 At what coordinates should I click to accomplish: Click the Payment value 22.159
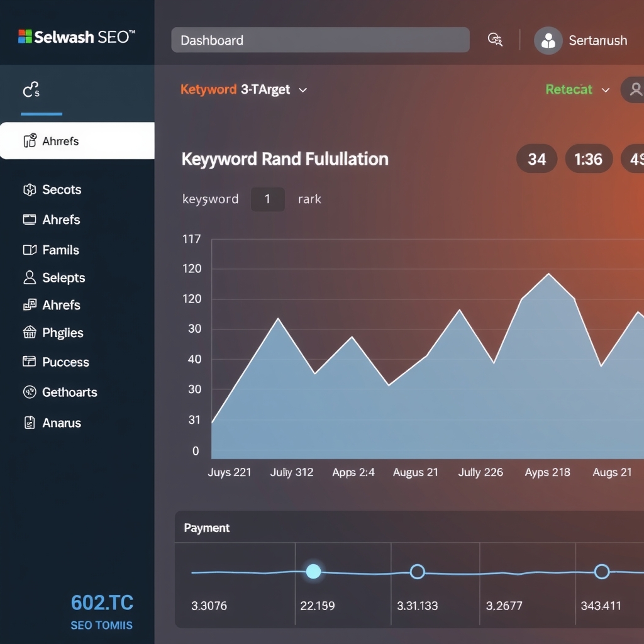click(x=318, y=606)
